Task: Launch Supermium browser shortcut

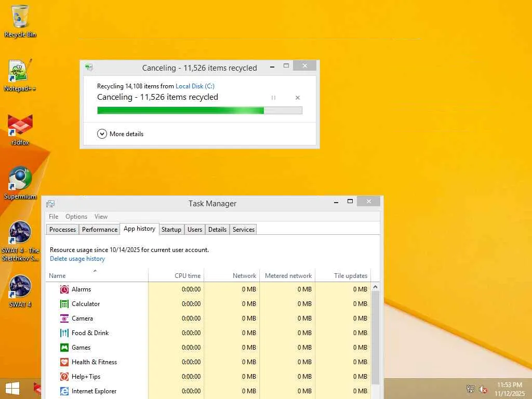Action: pyautogui.click(x=20, y=183)
